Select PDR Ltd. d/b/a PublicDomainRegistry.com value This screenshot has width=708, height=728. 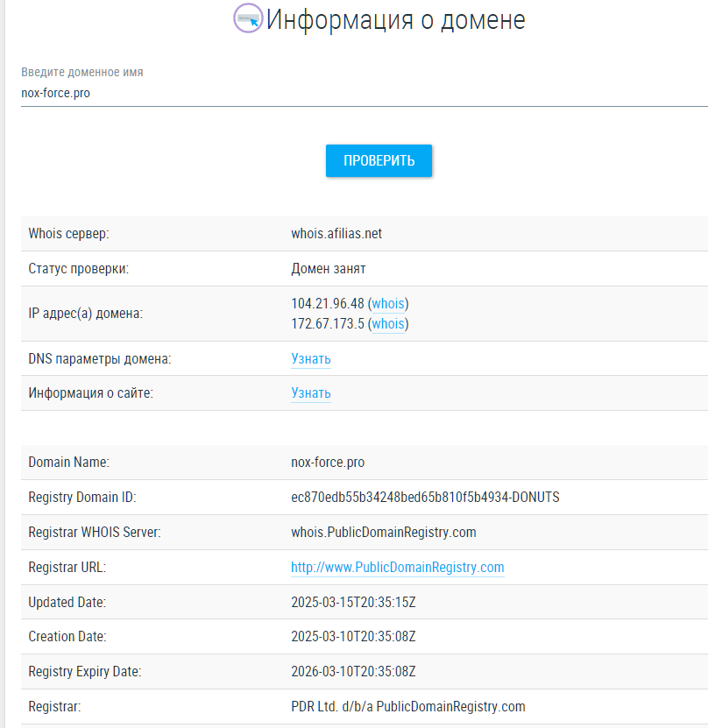point(408,707)
